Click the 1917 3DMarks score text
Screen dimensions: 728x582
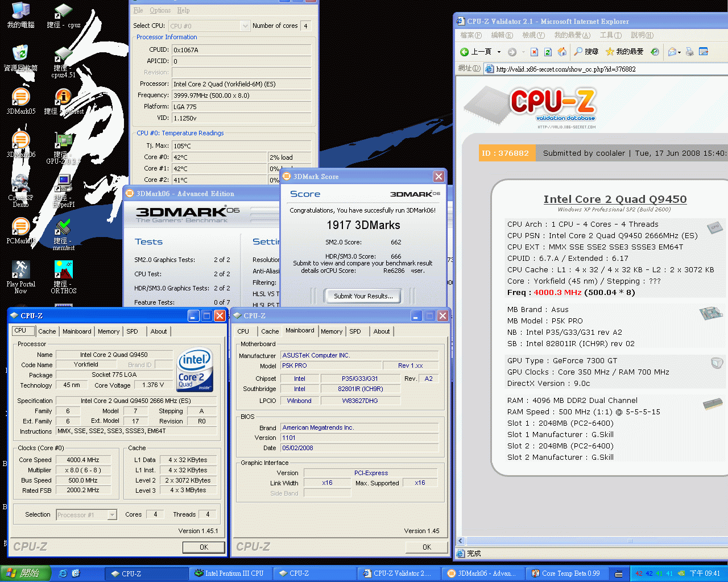[x=363, y=225]
